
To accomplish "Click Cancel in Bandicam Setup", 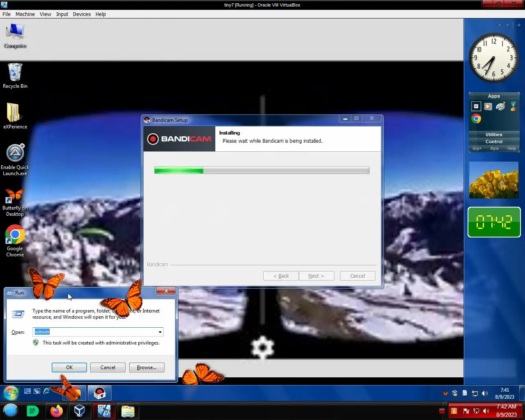I will [357, 276].
